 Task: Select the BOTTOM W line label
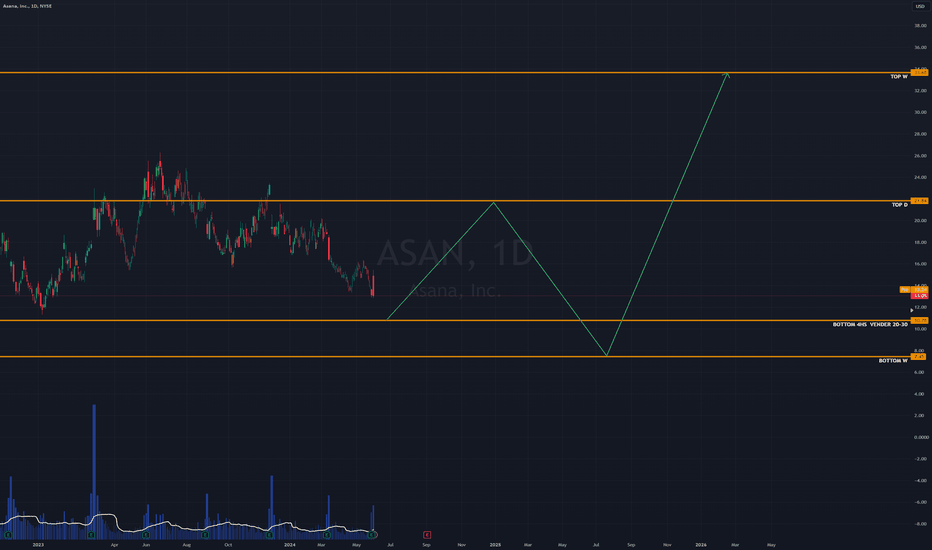[893, 360]
